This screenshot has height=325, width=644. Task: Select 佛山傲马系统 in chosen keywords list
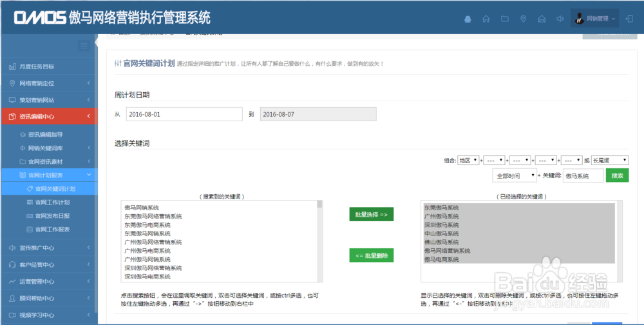442,242
